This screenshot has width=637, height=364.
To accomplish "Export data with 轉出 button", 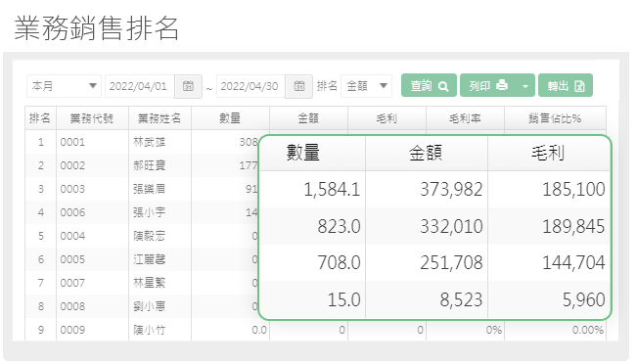I will pos(566,85).
